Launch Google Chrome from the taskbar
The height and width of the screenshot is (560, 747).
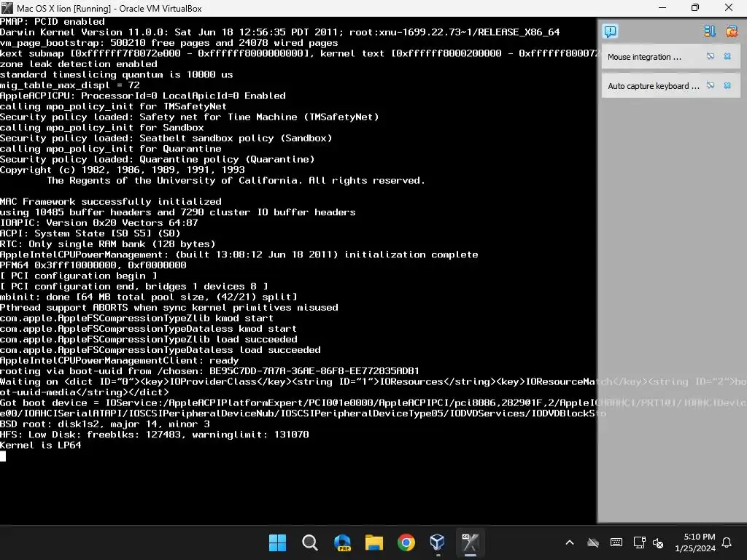pos(406,542)
